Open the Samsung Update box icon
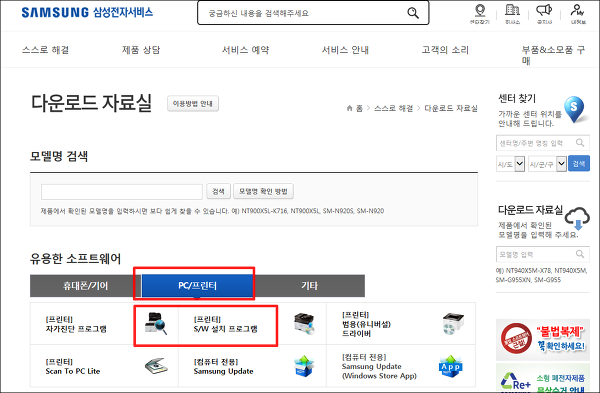600x393 pixels. (x=304, y=366)
